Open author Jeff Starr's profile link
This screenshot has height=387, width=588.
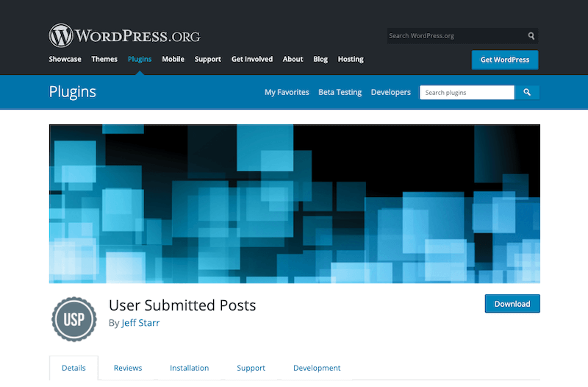140,323
